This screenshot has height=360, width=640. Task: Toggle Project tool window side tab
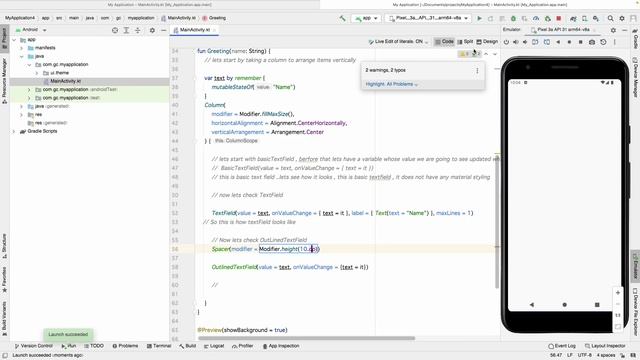pyautogui.click(x=4, y=38)
